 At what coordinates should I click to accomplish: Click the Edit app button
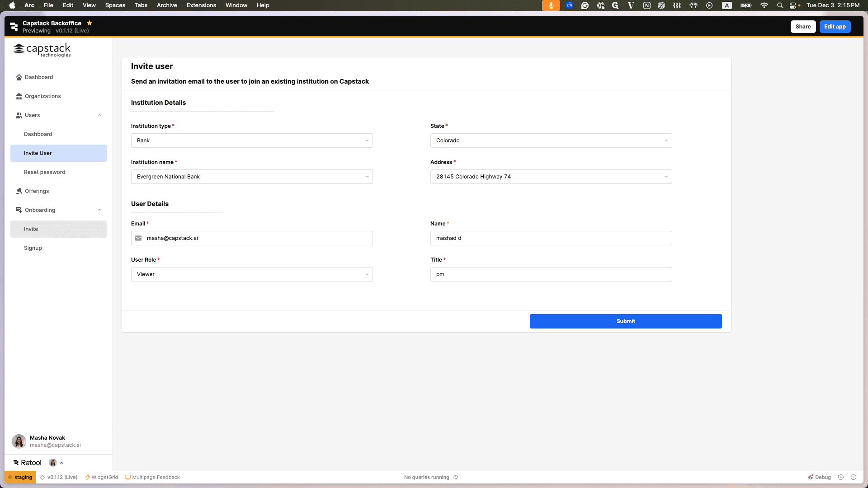click(835, 27)
